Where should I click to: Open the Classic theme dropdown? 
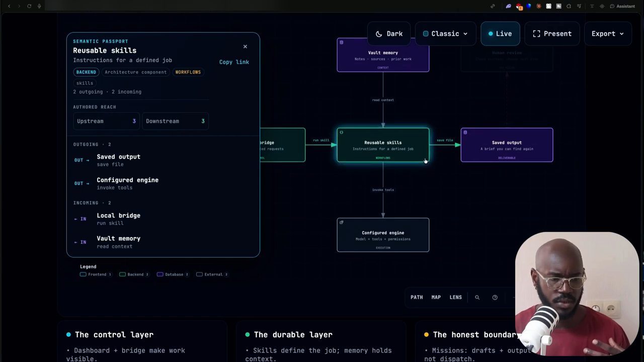[445, 34]
